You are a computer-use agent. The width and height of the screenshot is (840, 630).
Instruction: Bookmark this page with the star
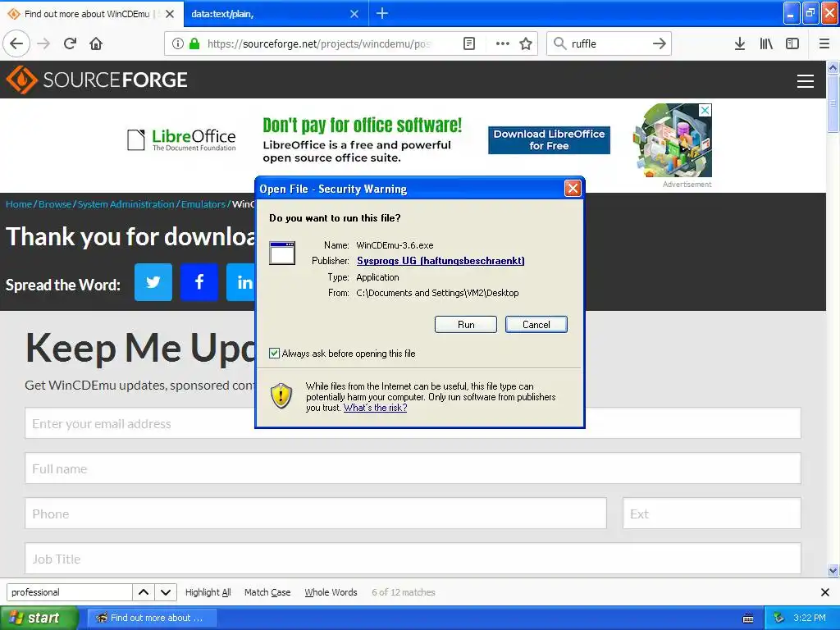pyautogui.click(x=526, y=44)
